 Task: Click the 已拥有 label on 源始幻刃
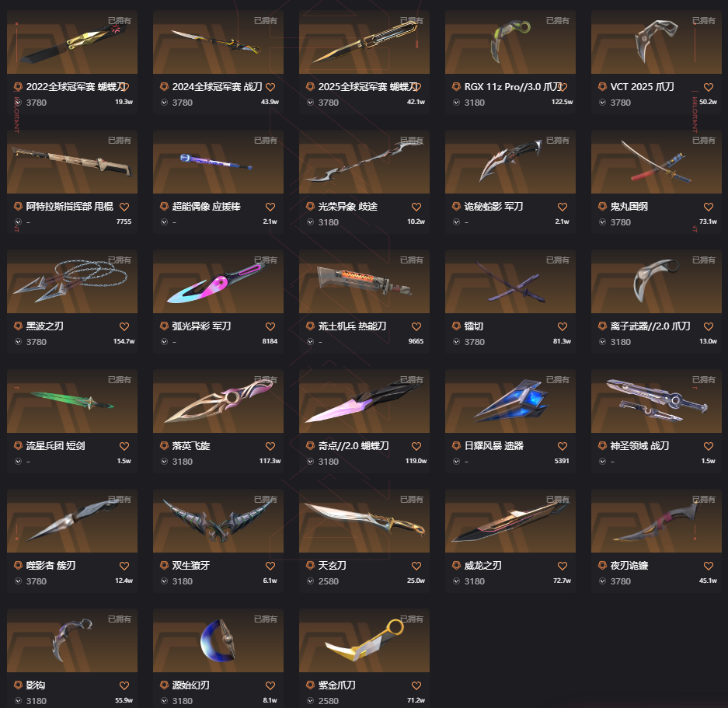click(266, 619)
